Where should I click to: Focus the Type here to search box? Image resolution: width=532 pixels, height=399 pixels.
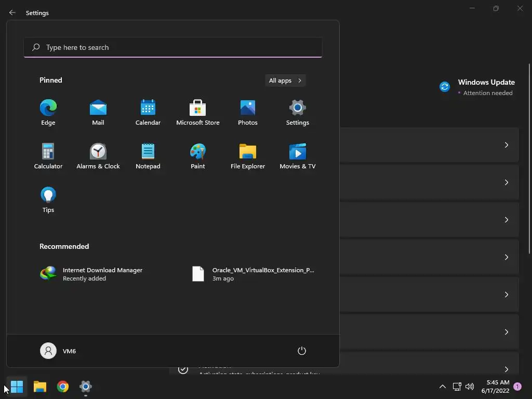click(173, 47)
